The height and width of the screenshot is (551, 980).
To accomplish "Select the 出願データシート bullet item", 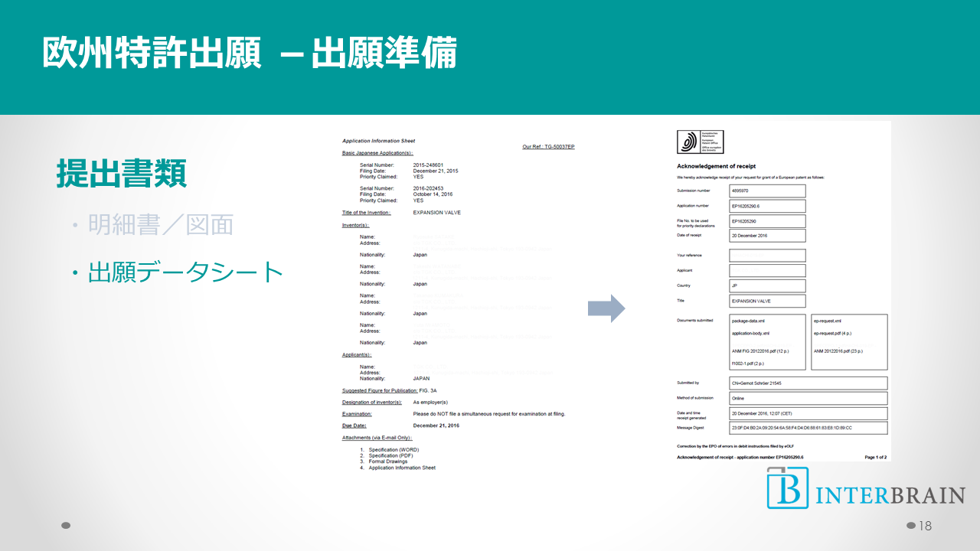I will tap(185, 272).
